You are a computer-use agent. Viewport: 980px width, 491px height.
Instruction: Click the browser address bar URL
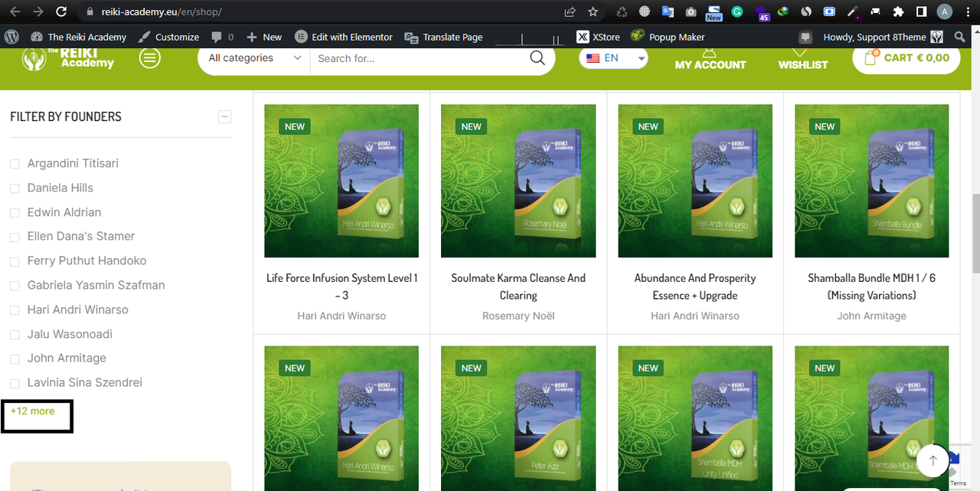click(x=161, y=12)
